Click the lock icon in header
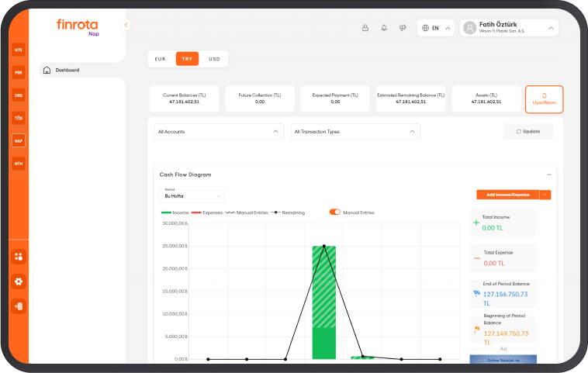The height and width of the screenshot is (373, 588). pyautogui.click(x=365, y=28)
